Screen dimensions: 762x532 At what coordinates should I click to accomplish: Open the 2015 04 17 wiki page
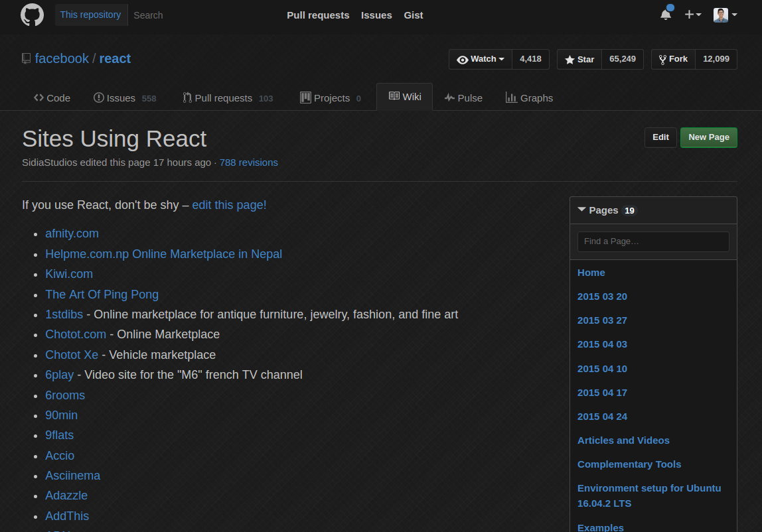point(602,393)
